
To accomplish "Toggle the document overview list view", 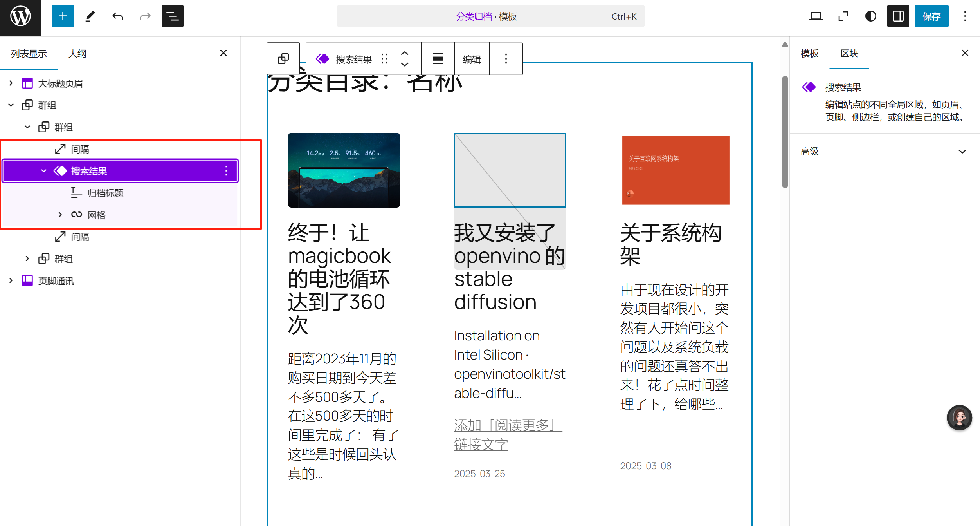I will click(173, 16).
